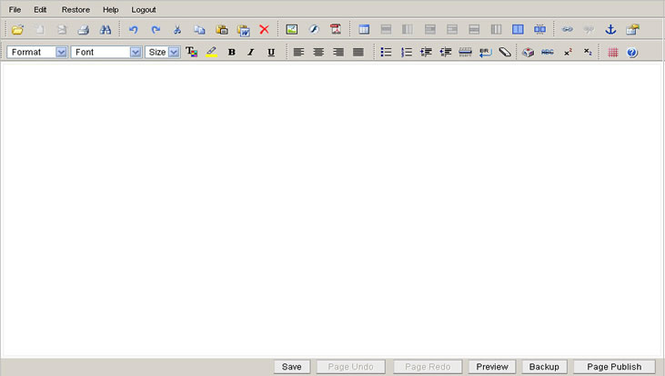The height and width of the screenshot is (376, 665).
Task: Click the Save button
Action: (x=292, y=367)
